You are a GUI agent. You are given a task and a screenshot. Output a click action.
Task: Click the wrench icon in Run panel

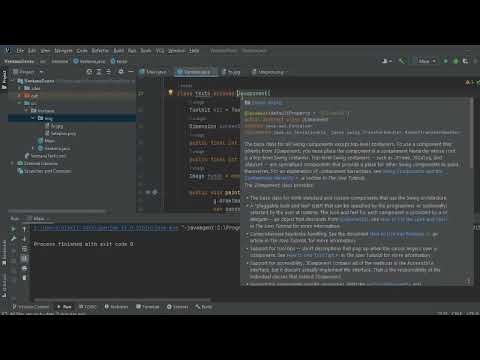pos(13,239)
